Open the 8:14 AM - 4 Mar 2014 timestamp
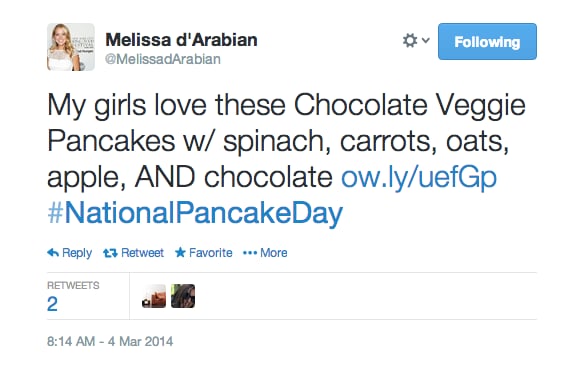The image size is (584, 377). tap(110, 341)
